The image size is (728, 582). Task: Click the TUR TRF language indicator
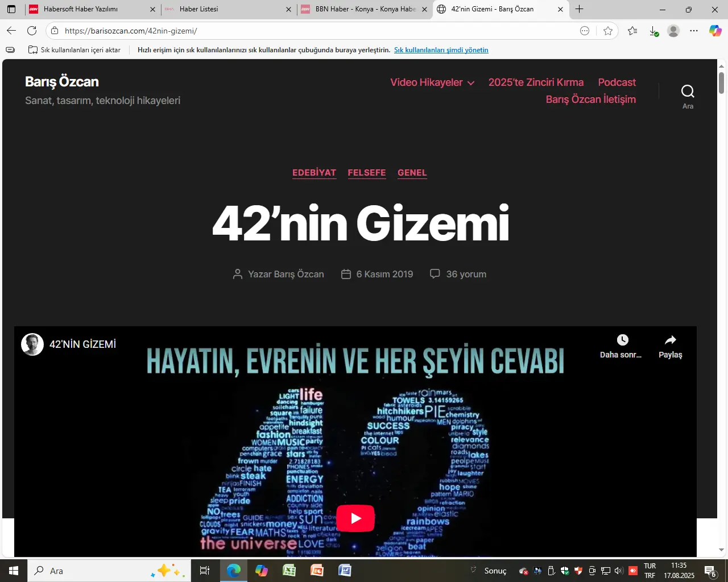tap(650, 571)
